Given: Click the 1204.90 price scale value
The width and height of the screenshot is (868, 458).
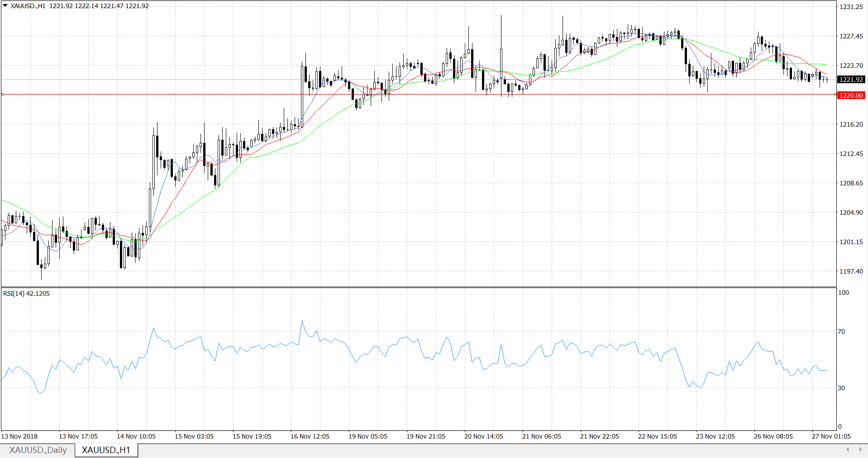Looking at the screenshot, I should coord(851,212).
